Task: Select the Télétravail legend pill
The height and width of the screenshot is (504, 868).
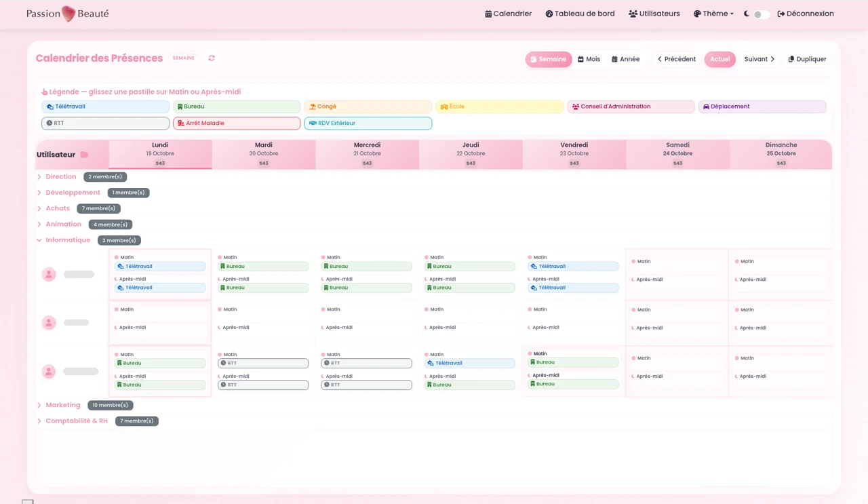Action: 105,106
